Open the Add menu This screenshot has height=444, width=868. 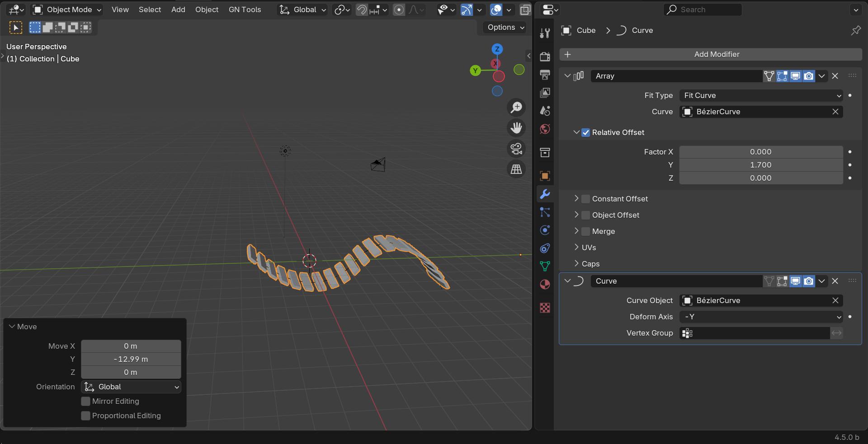pyautogui.click(x=178, y=9)
